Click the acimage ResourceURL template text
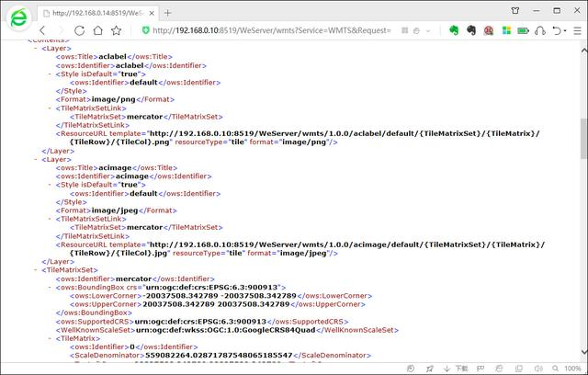Viewport: 588px width, 375px height. [307, 249]
